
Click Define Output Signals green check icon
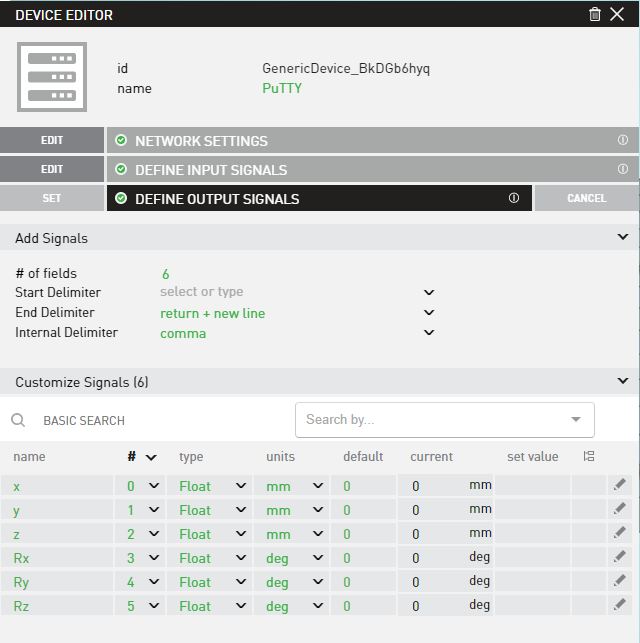pos(121,198)
